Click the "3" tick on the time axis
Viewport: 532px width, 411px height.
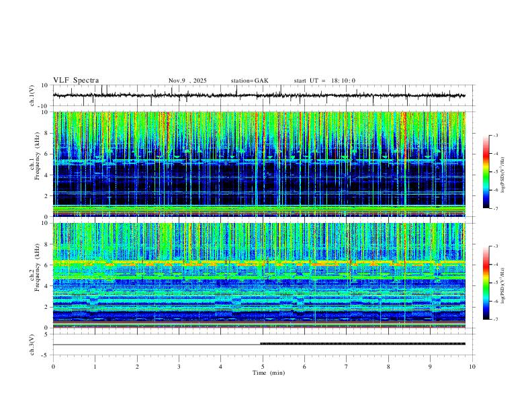tap(179, 367)
